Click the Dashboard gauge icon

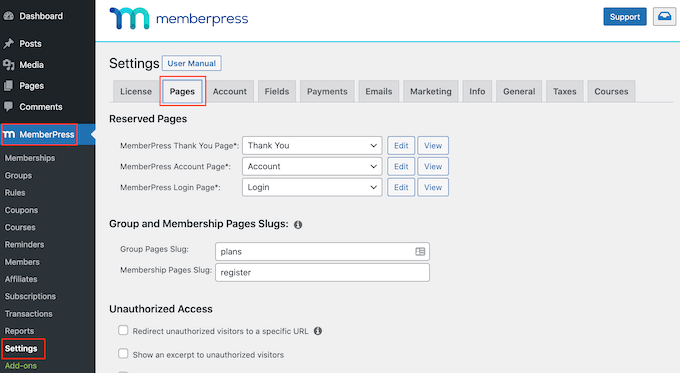point(8,16)
